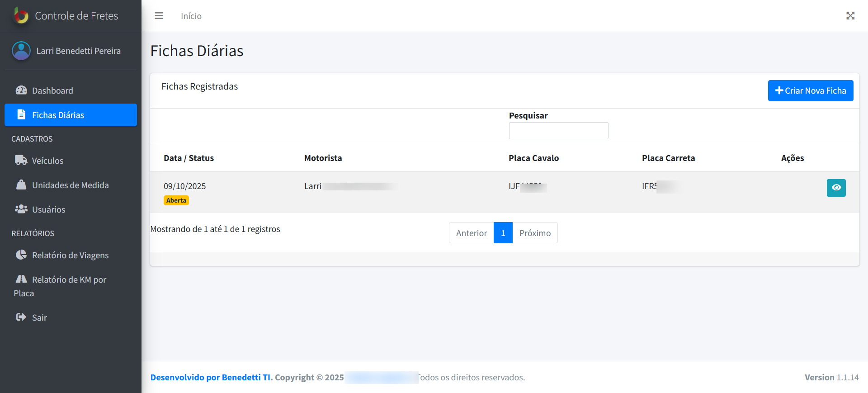Viewport: 868px width, 393px height.
Task: Open the Veículos truck page
Action: click(47, 161)
